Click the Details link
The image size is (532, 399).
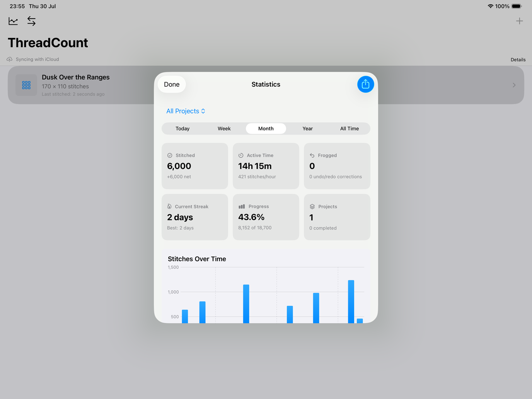point(518,60)
